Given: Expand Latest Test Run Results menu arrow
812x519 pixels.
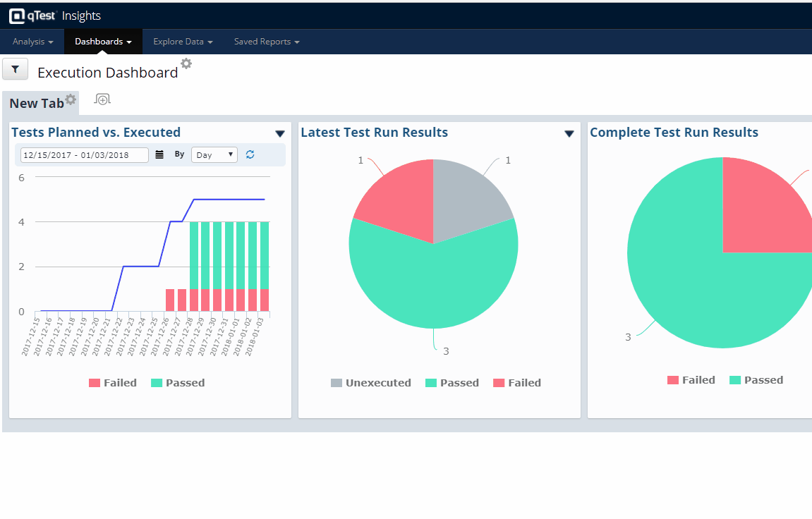Looking at the screenshot, I should point(569,134).
